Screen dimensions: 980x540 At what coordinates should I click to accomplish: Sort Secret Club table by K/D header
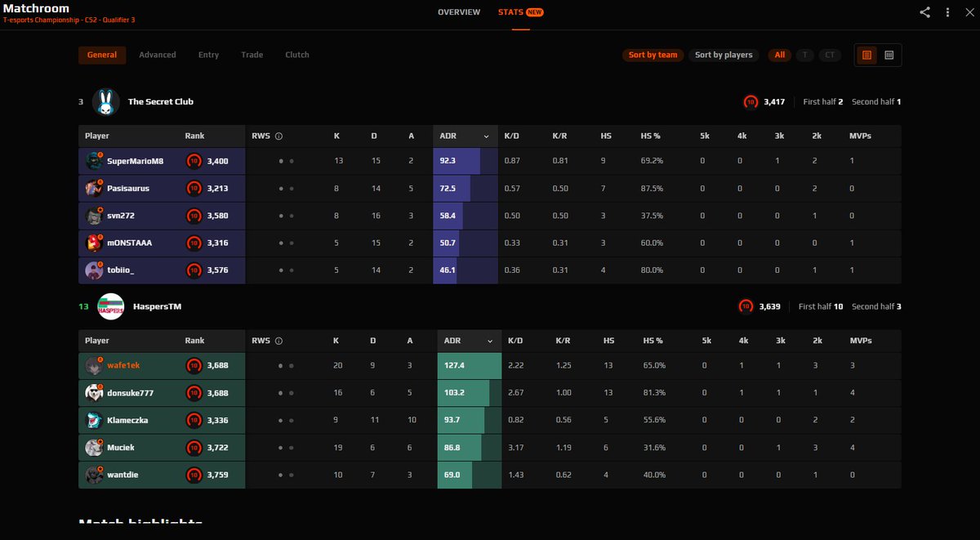512,136
